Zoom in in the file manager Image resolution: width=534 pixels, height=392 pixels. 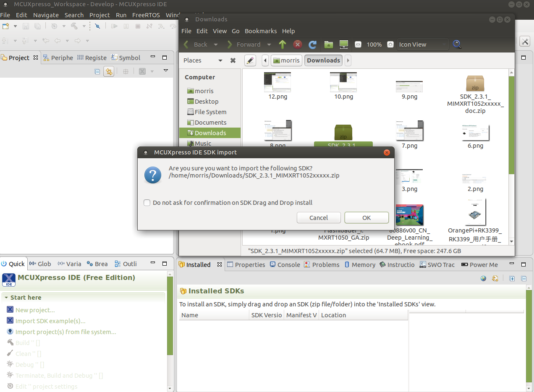[x=390, y=44]
